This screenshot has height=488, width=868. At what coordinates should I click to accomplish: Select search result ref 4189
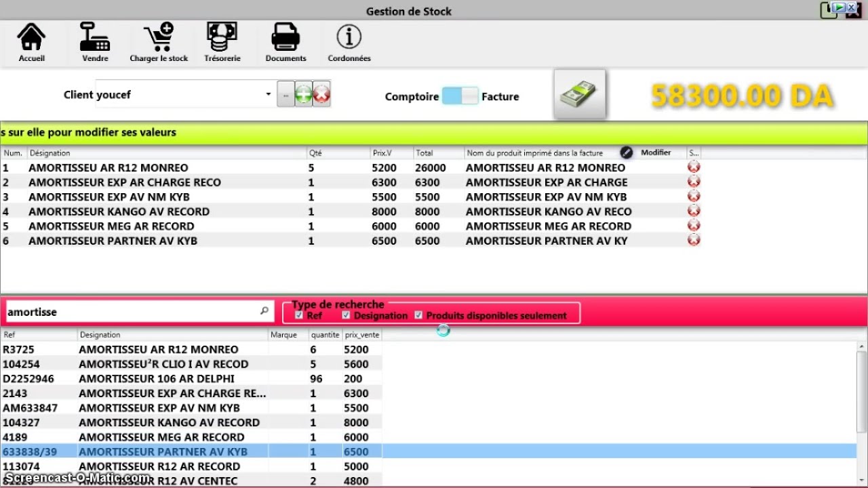point(15,437)
